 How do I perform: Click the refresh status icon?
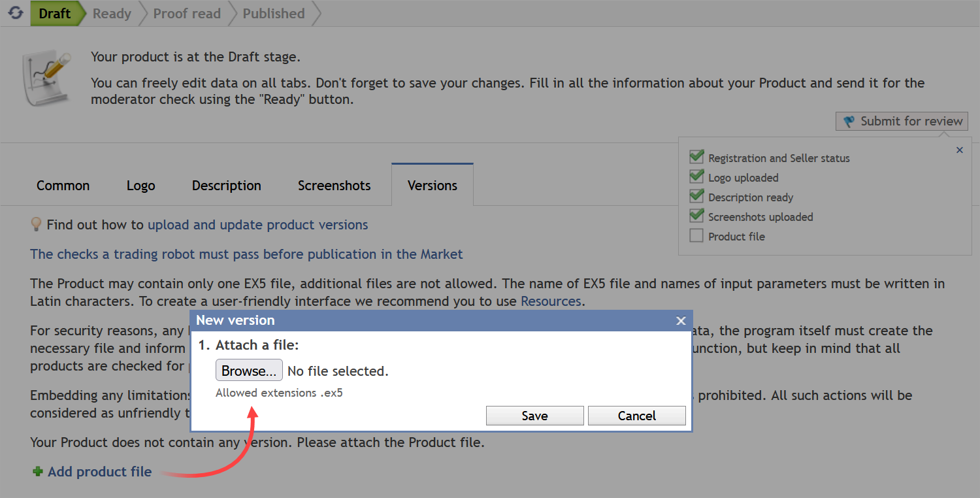(16, 13)
